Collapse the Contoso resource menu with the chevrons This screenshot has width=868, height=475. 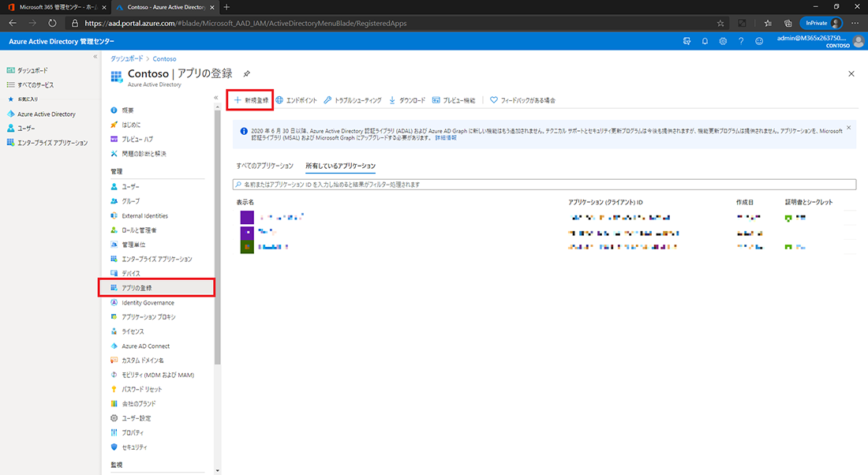click(x=216, y=97)
